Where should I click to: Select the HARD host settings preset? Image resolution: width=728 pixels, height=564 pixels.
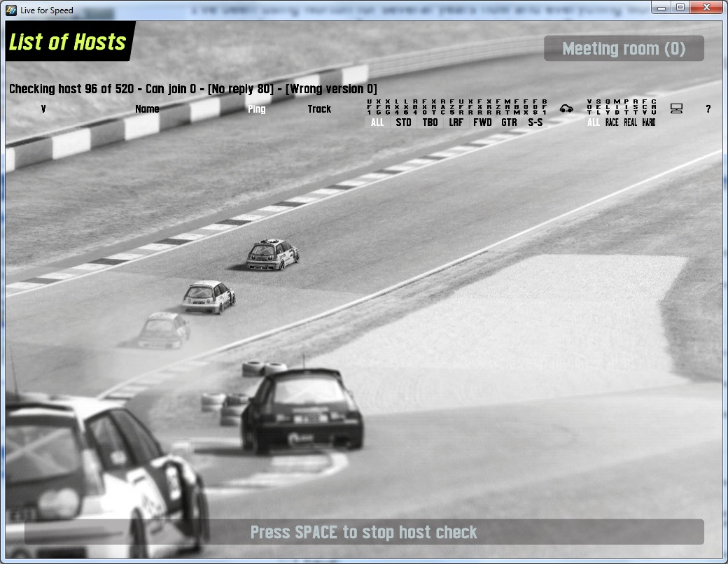[649, 122]
